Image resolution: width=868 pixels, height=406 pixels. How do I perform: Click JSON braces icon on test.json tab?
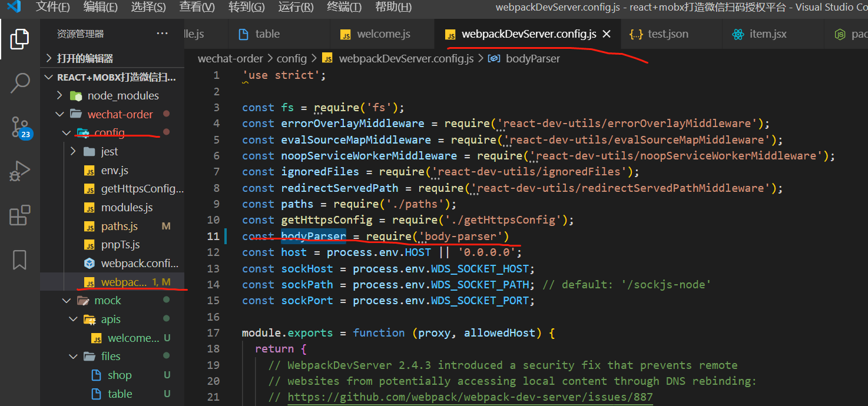coord(636,34)
